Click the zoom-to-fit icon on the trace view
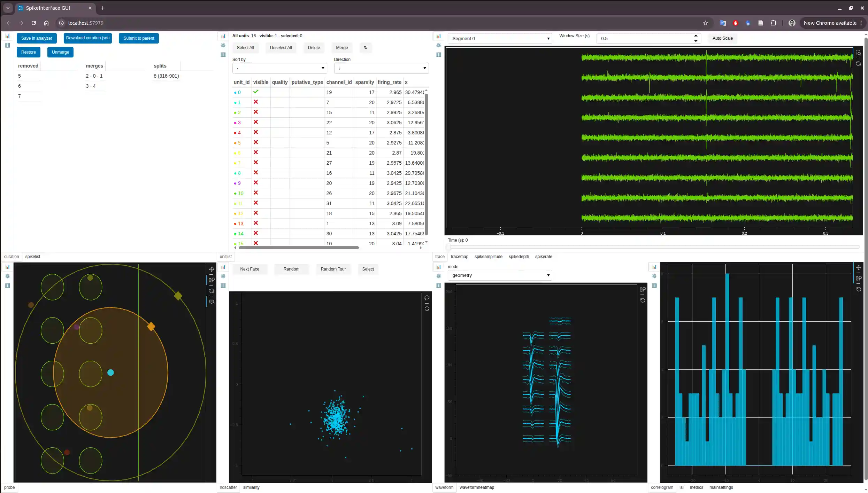Viewport: 868px width, 493px height. (859, 53)
